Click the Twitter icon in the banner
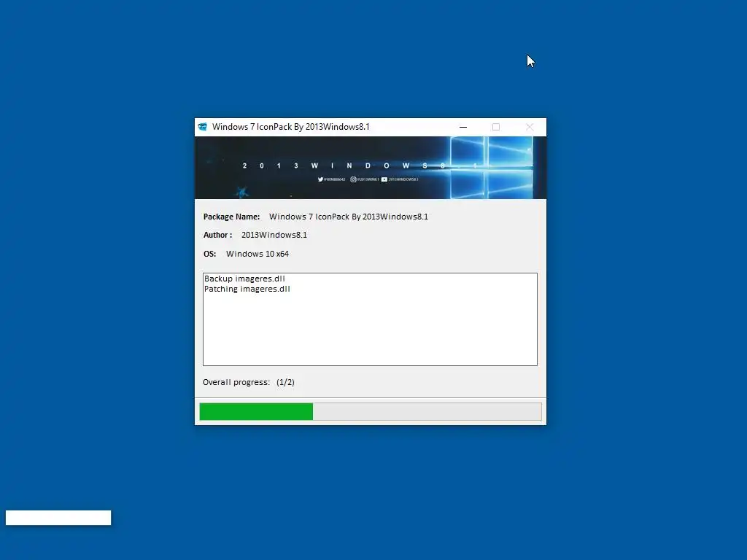This screenshot has width=747, height=560. [x=321, y=179]
